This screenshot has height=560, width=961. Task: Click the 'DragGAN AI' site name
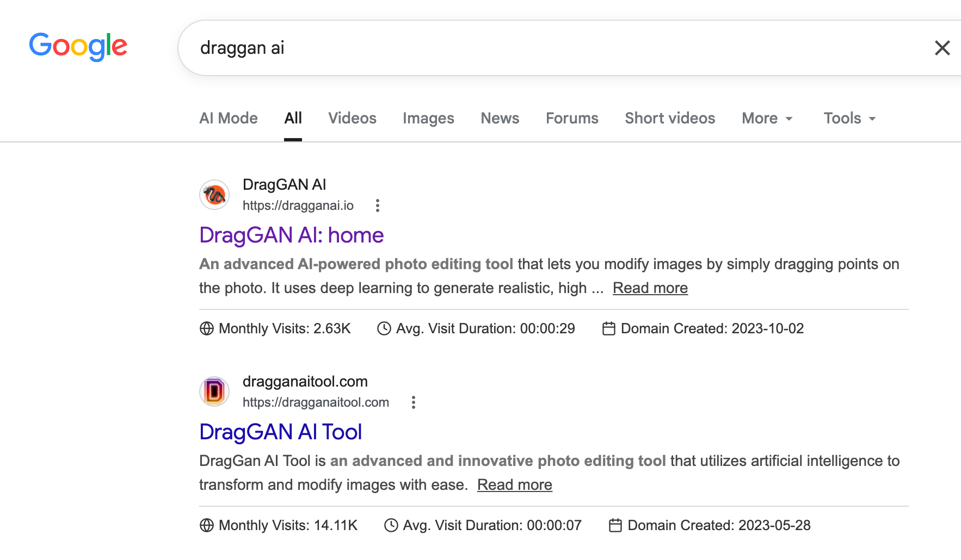285,185
